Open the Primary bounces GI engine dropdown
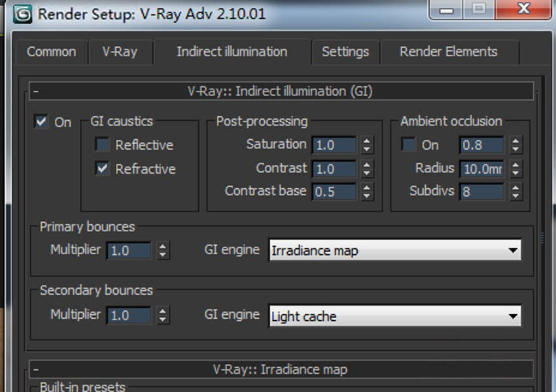This screenshot has width=556, height=392. pyautogui.click(x=395, y=250)
